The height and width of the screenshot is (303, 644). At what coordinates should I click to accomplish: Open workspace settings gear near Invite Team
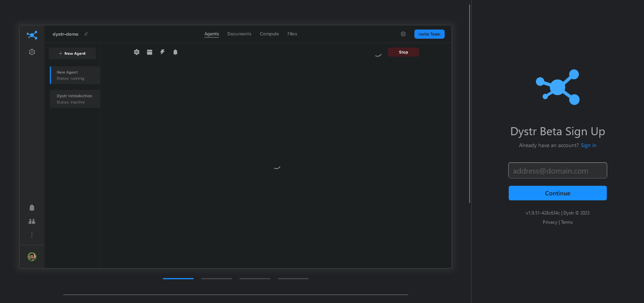(x=403, y=34)
